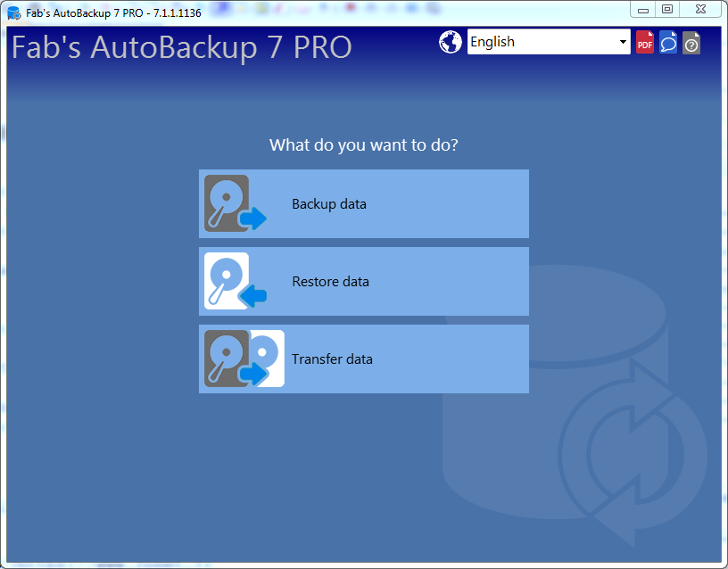Click the Transfer data disks icon

click(x=244, y=359)
